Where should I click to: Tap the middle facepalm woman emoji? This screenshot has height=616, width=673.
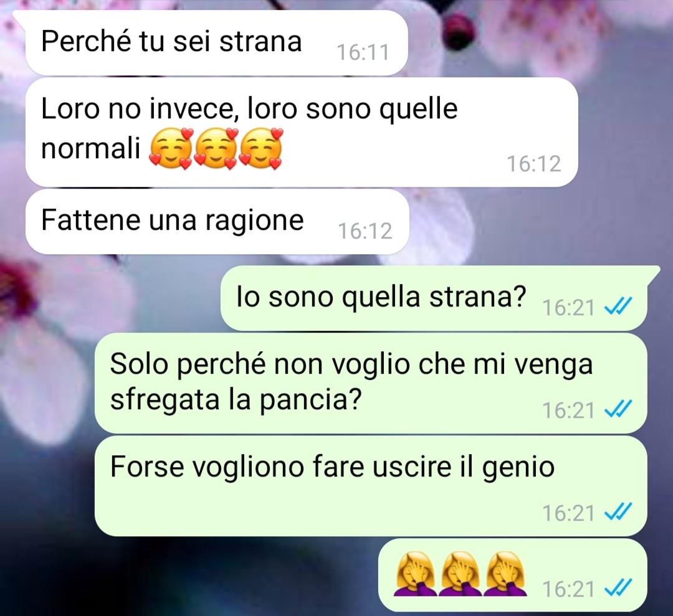[460, 574]
